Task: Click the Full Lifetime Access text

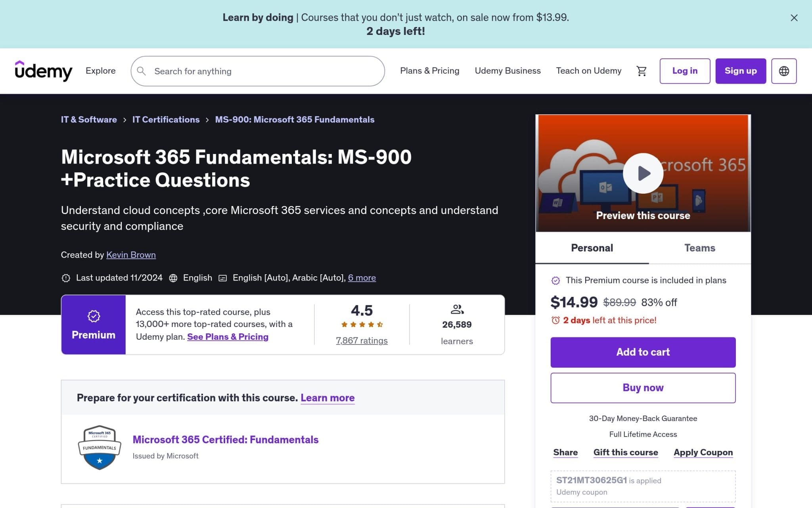Action: click(643, 434)
